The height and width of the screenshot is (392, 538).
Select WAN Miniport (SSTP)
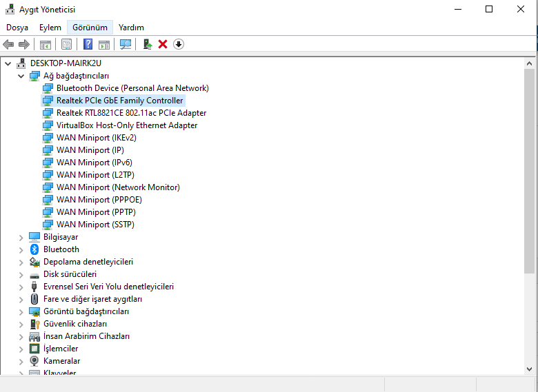(x=95, y=225)
